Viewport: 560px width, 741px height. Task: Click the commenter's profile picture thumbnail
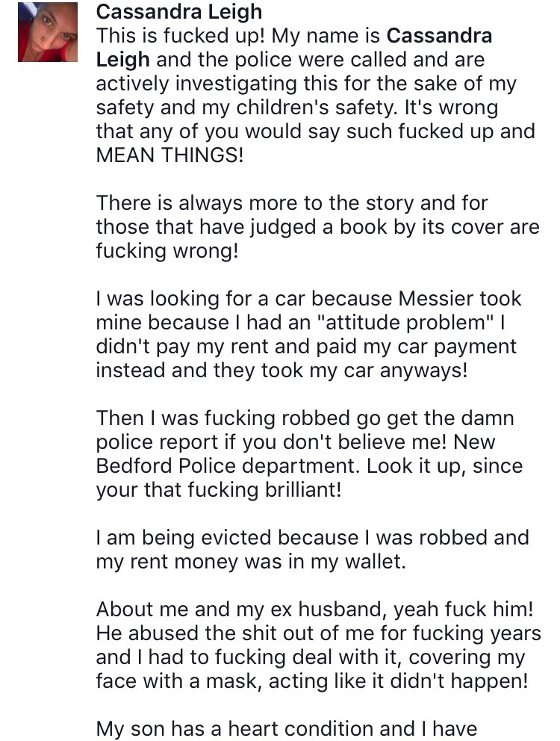(x=48, y=32)
